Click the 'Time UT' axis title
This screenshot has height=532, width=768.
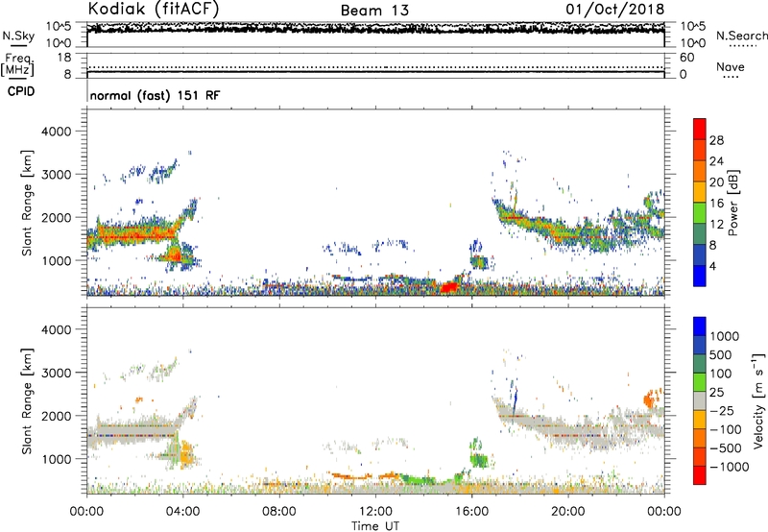tap(375, 526)
